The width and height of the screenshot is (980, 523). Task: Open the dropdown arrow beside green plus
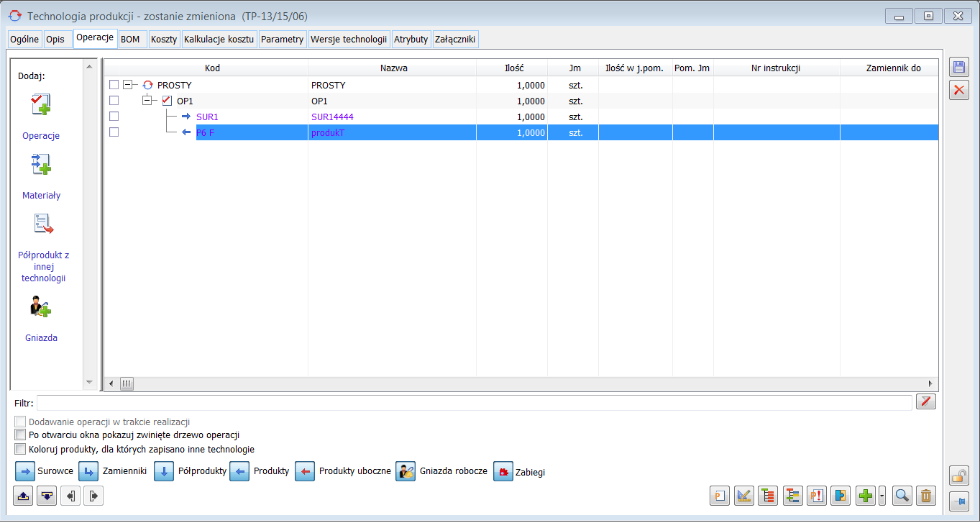pos(881,496)
